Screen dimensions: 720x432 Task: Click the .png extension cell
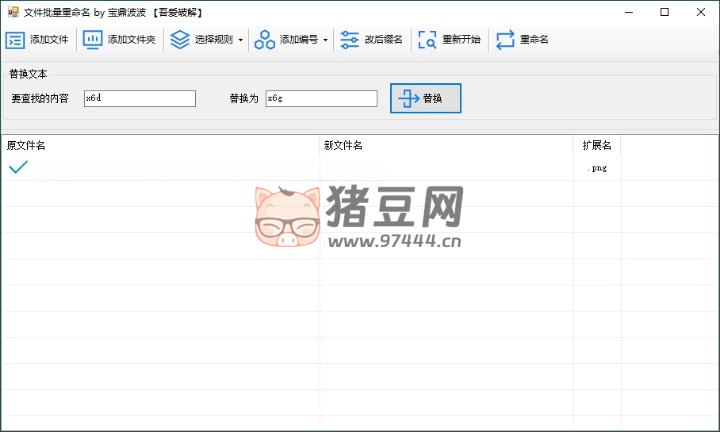click(597, 168)
